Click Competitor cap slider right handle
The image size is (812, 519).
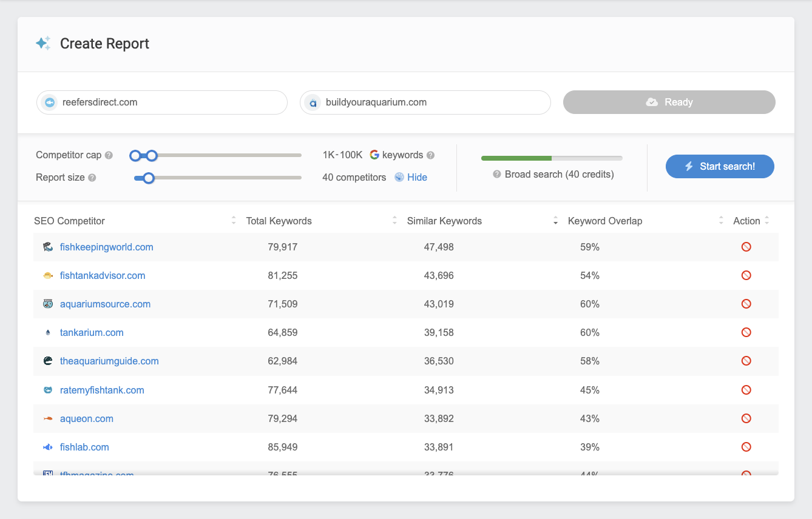[152, 156]
